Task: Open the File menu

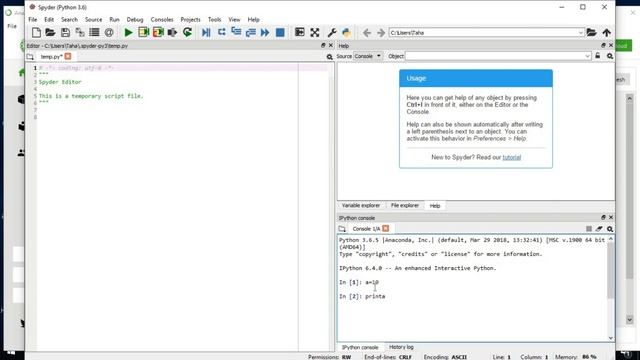Action: pyautogui.click(x=33, y=20)
